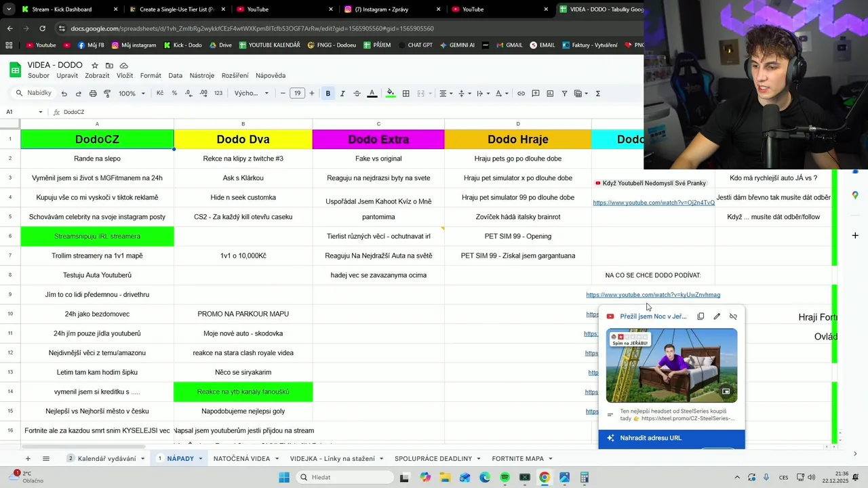Undo the last action in the toolbar
The image size is (868, 488).
64,94
